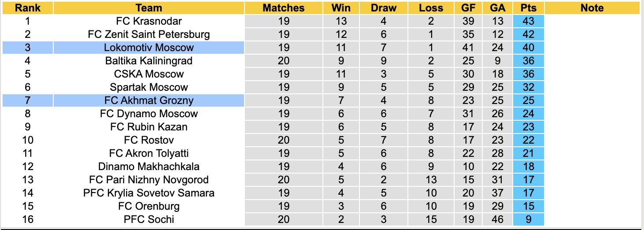Screen dimensions: 644x230
Task: Select the Win column header
Action: click(341, 8)
